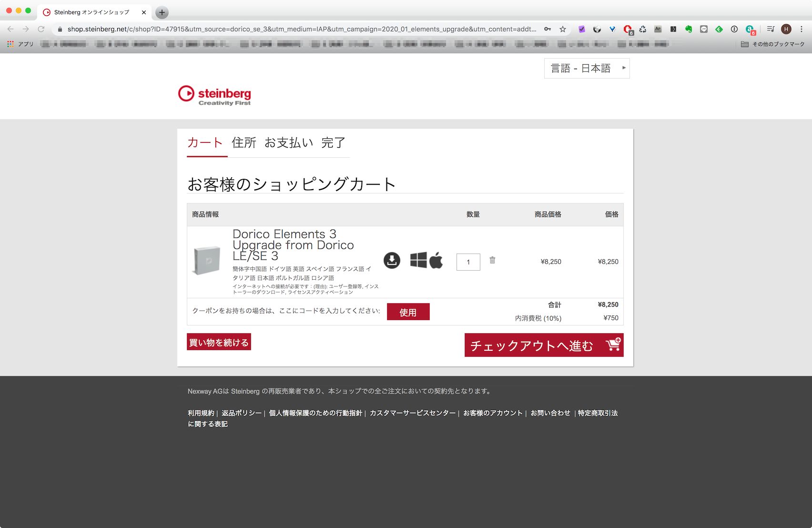Click 買い物を続ける button

pos(219,342)
